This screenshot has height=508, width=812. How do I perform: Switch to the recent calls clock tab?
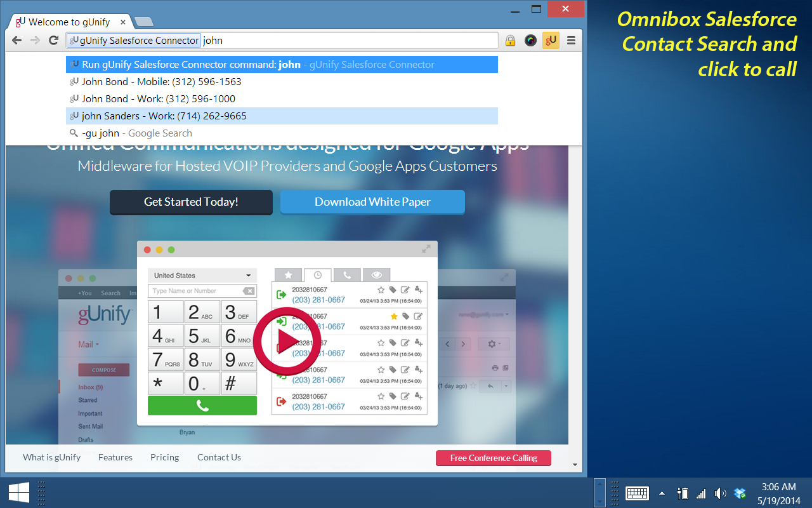click(318, 275)
